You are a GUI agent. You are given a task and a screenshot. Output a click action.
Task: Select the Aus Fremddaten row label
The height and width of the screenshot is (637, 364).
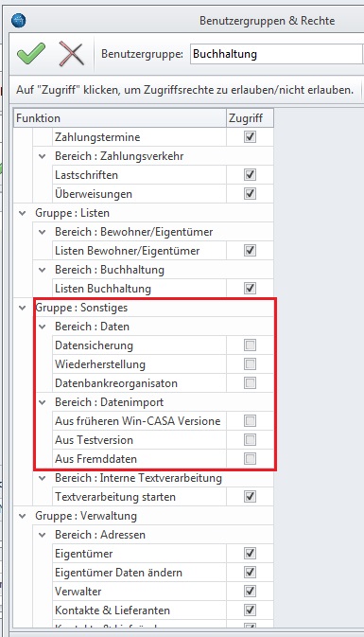[x=96, y=459]
